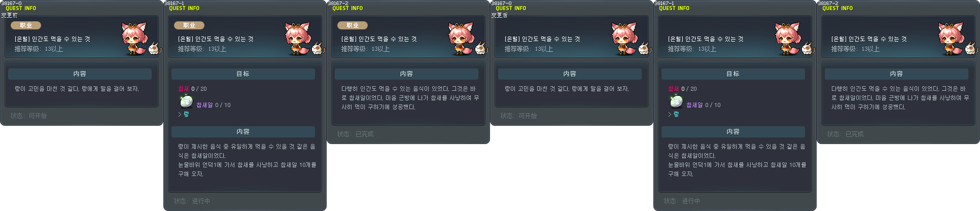Click the 目标 section header in the left 38167-1 panel
Image resolution: width=980 pixels, height=211 pixels.
(x=243, y=74)
